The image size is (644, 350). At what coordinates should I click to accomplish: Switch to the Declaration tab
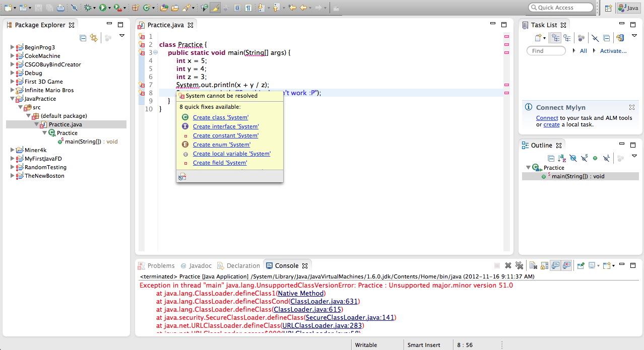click(239, 265)
